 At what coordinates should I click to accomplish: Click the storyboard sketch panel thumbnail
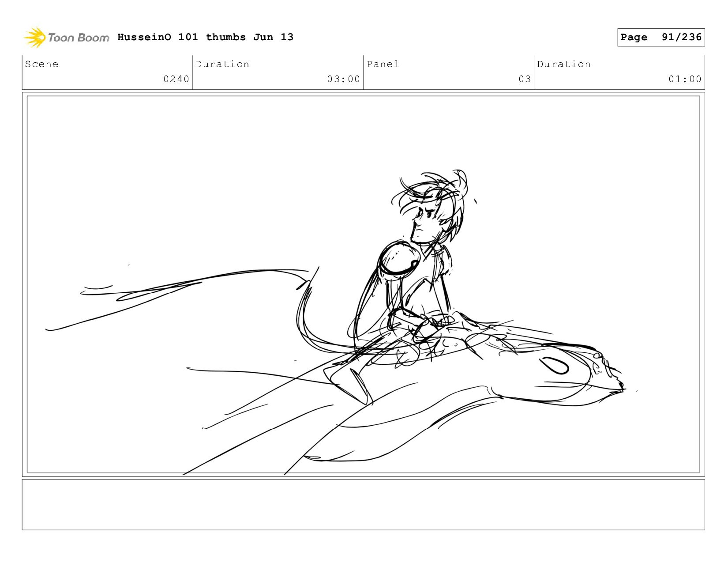tap(363, 284)
